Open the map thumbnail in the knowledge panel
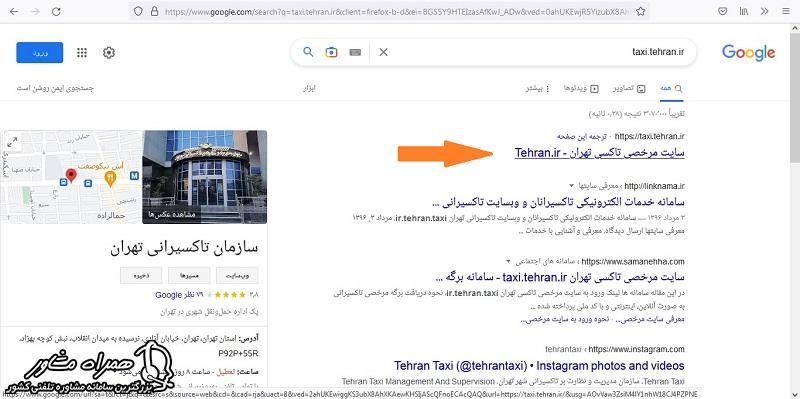The image size is (800, 399). click(71, 177)
